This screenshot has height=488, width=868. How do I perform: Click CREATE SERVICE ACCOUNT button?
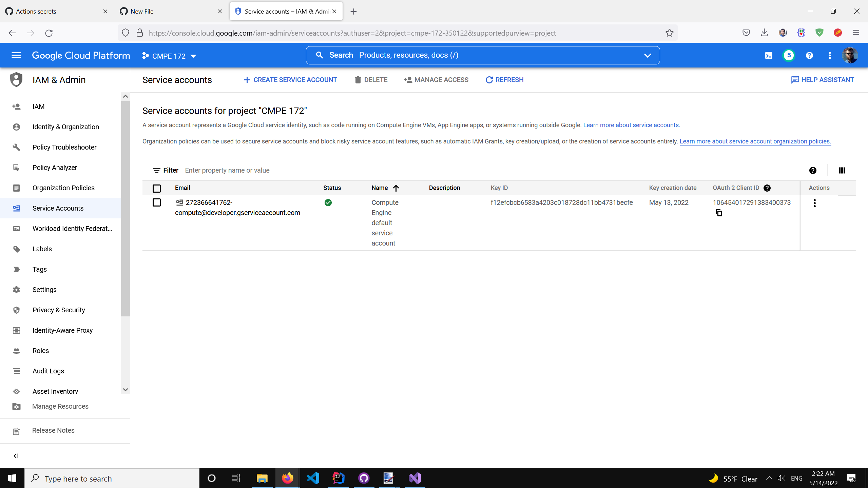(x=290, y=80)
